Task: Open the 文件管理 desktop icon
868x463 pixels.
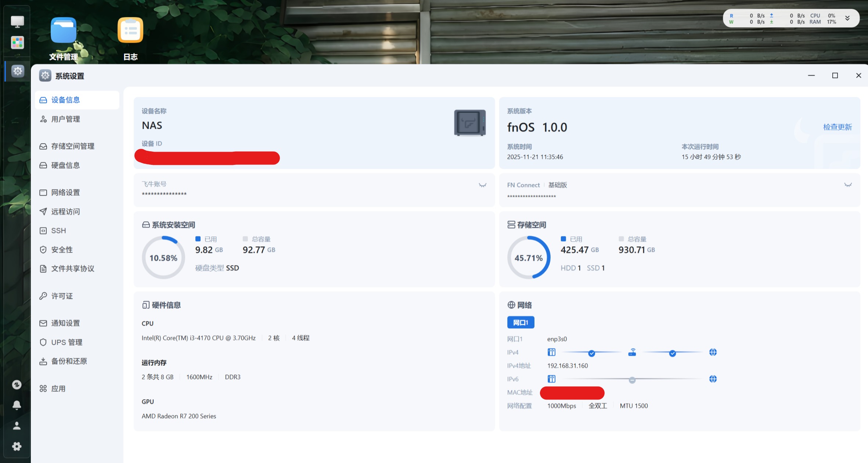Action: click(x=64, y=31)
